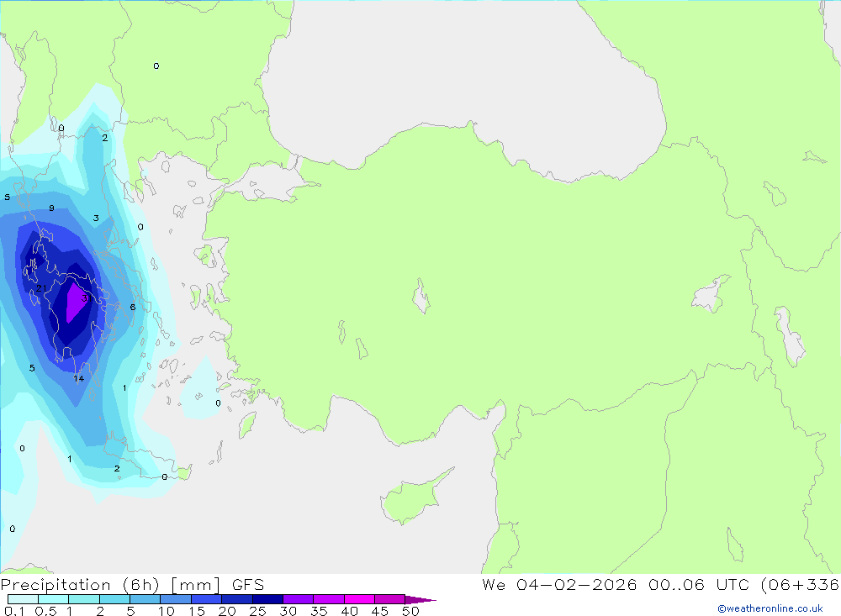Click the 45–50 mm legend color box
This screenshot has height=616, width=841.
tap(390, 599)
